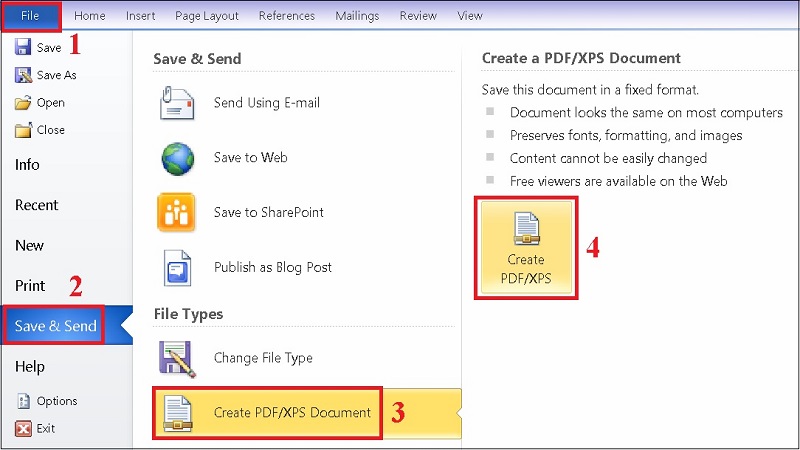This screenshot has width=800, height=450.
Task: Click the Close folder icon
Action: click(x=23, y=130)
